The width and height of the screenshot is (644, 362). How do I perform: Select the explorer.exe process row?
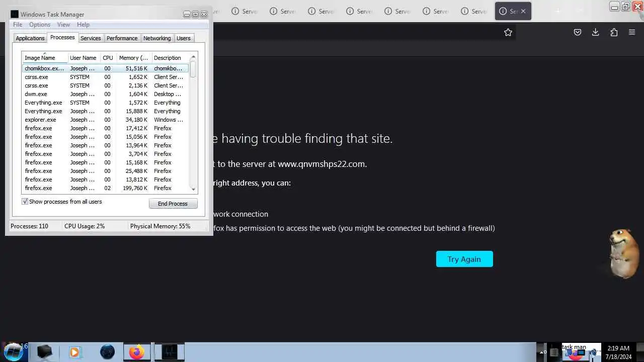(105, 120)
